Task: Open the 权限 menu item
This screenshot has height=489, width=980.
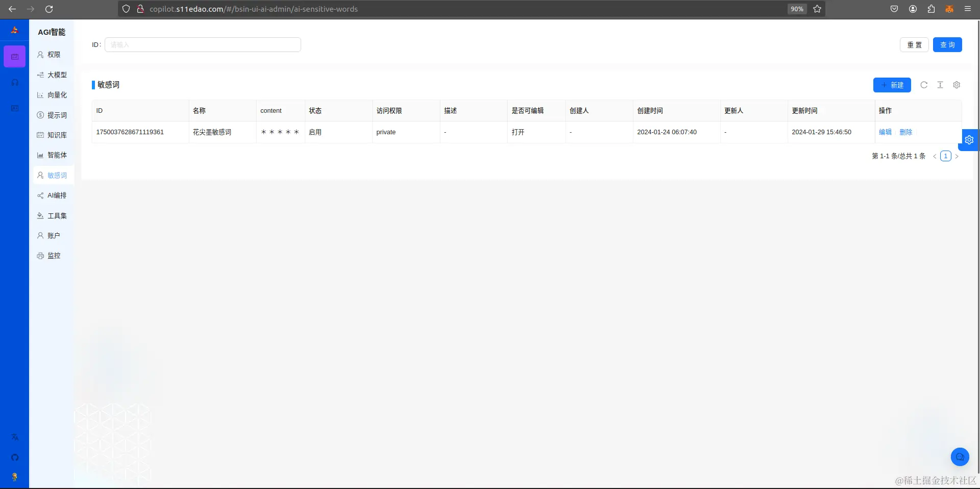Action: (x=54, y=55)
